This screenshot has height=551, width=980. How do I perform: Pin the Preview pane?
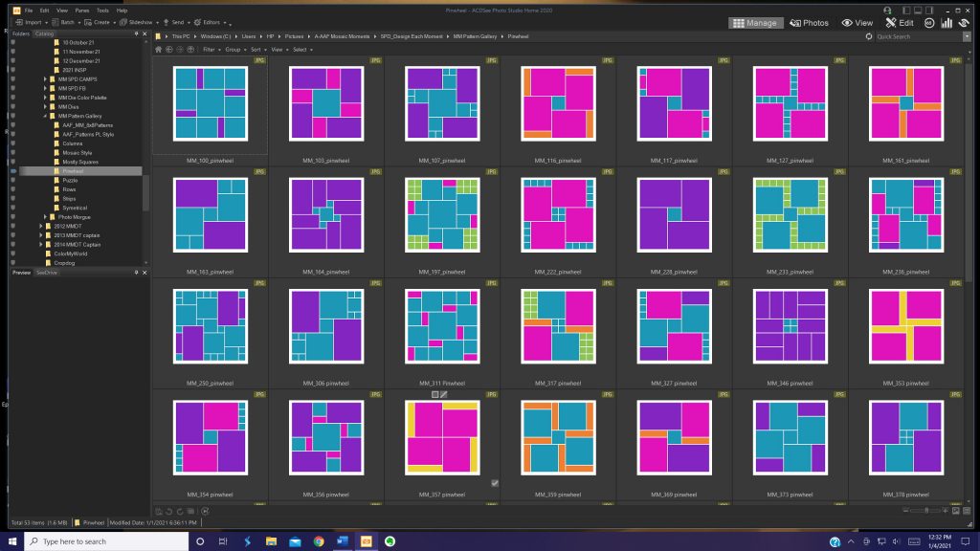point(136,273)
